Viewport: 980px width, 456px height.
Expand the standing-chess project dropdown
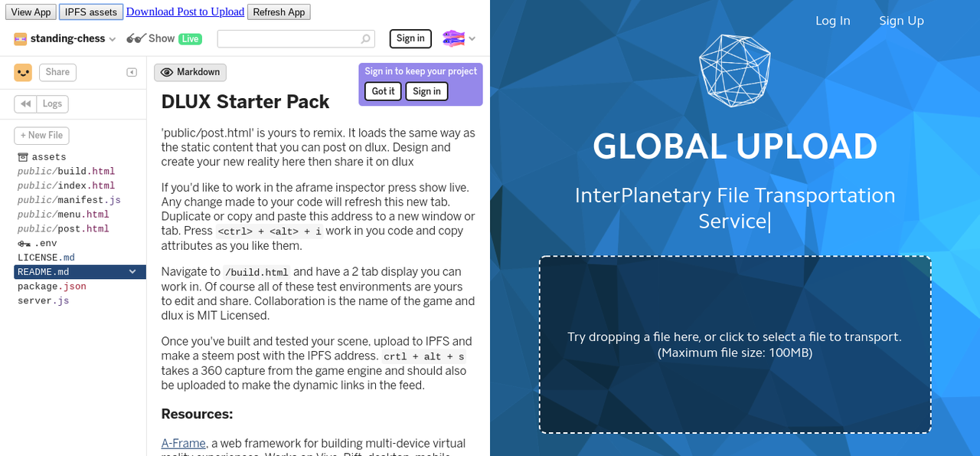click(113, 39)
